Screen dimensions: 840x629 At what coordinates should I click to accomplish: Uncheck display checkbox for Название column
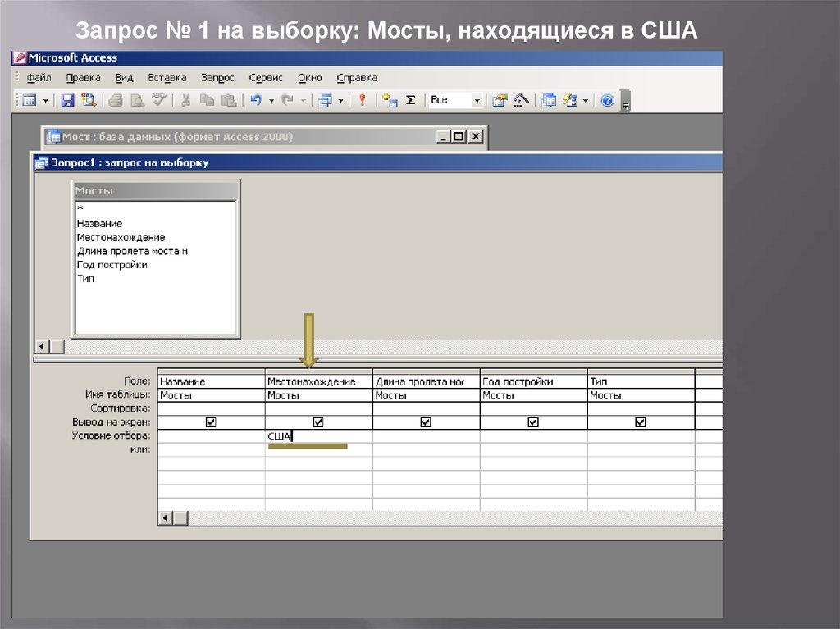pyautogui.click(x=211, y=422)
